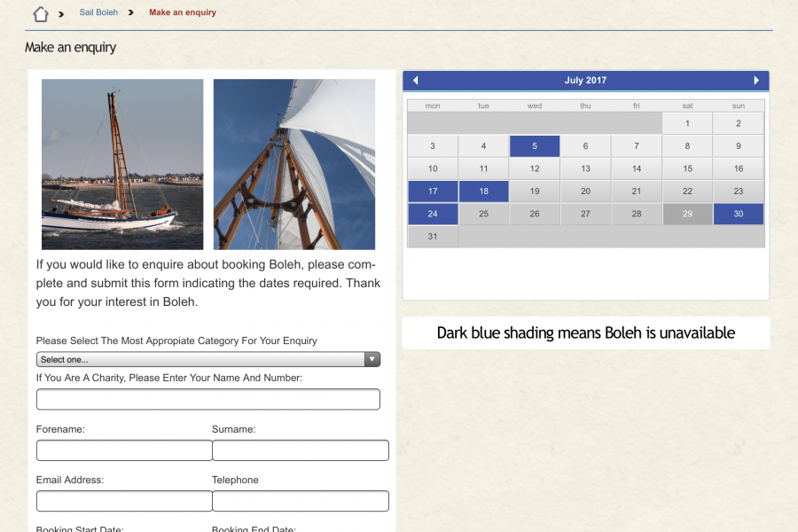Select July 15 in the calendar

pyautogui.click(x=687, y=168)
